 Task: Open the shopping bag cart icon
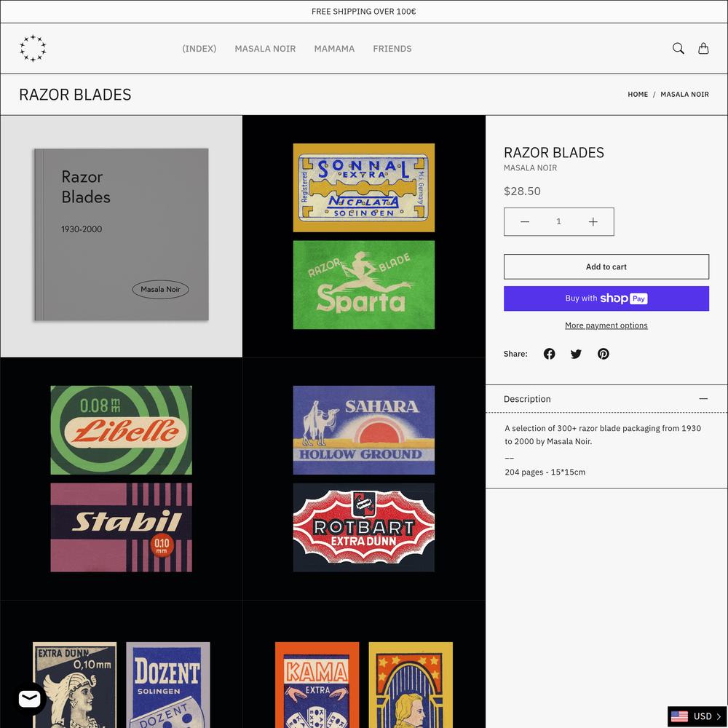[703, 48]
